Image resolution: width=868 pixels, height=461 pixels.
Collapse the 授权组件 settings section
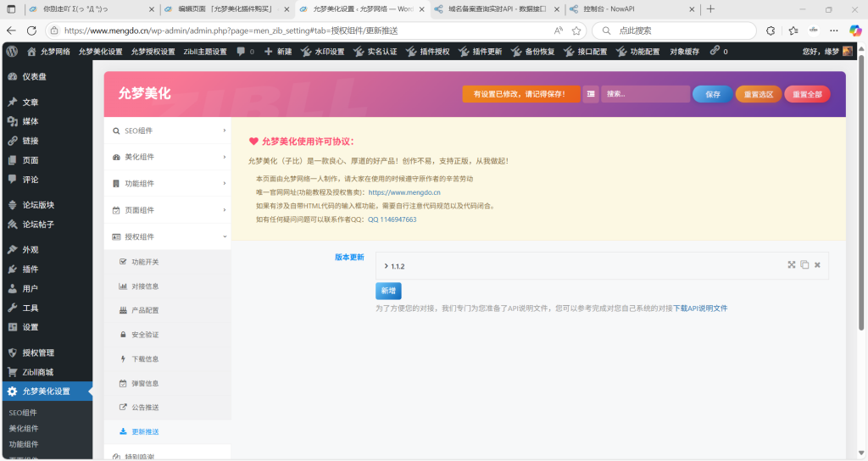[x=167, y=237]
